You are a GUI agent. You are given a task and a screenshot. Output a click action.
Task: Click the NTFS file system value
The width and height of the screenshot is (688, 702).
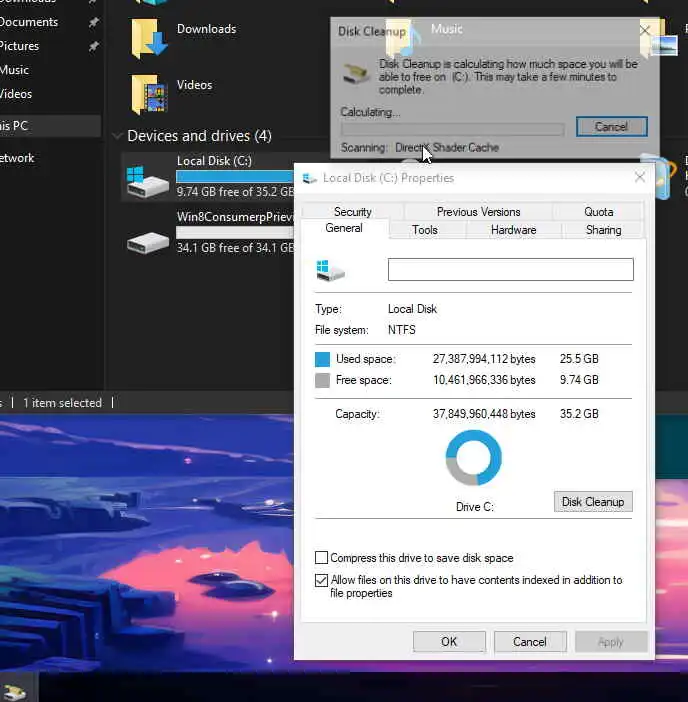tap(402, 330)
